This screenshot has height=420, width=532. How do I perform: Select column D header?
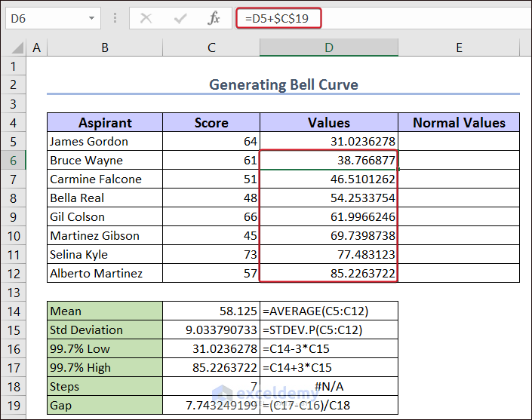[329, 48]
